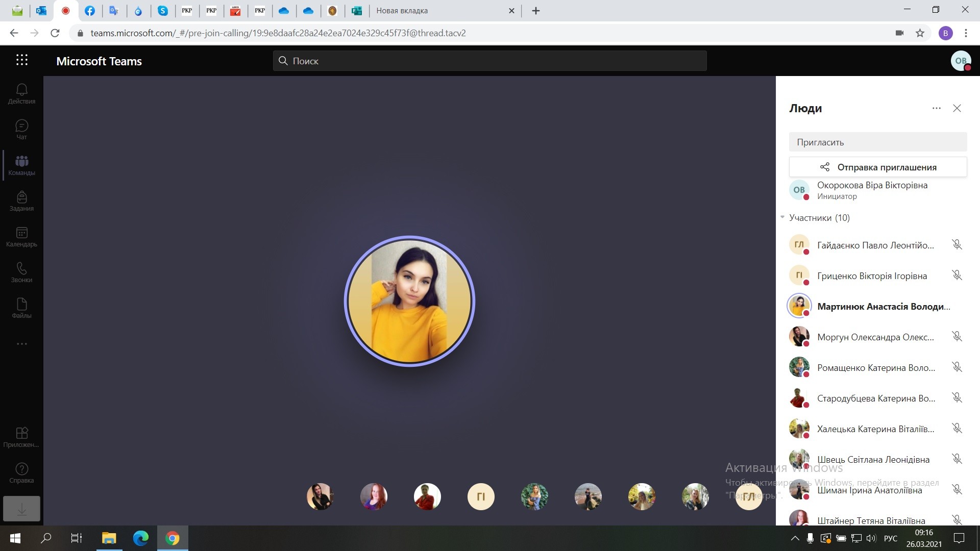
Task: Toggle muted mic for Гриценко Вікторія
Action: click(957, 275)
